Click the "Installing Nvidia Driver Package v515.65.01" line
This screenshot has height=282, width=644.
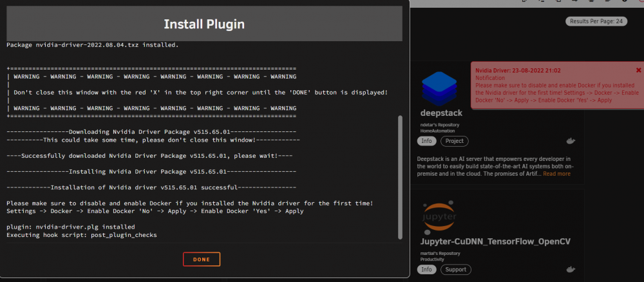151,171
